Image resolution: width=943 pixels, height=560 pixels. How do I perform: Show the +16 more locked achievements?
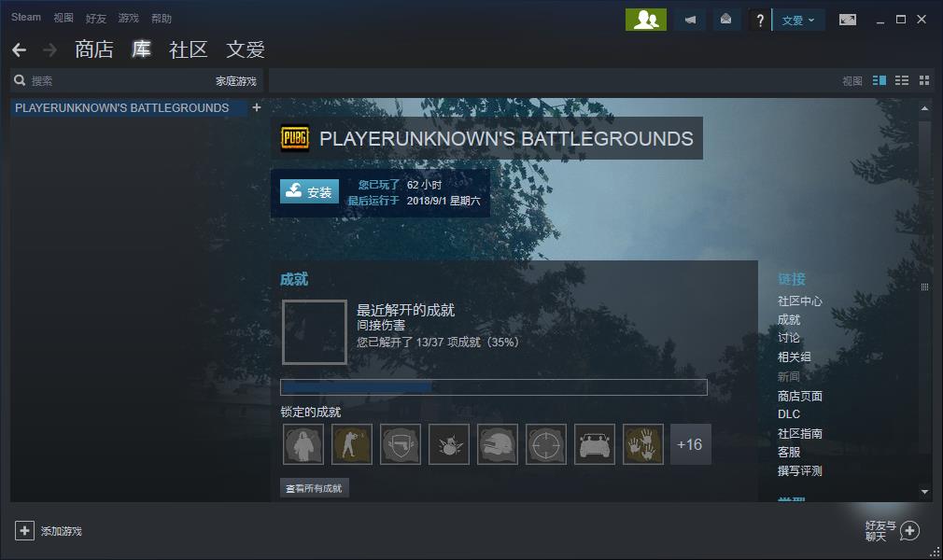click(690, 444)
